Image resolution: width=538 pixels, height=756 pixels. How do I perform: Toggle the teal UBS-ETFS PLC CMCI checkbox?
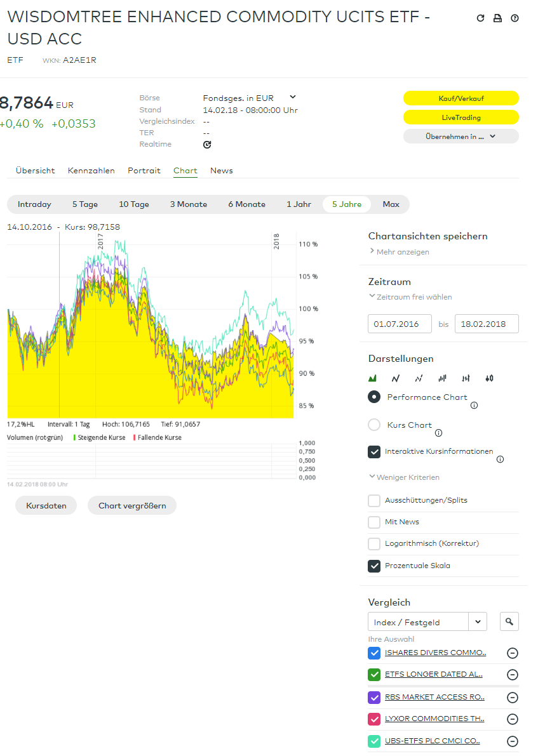click(x=374, y=741)
